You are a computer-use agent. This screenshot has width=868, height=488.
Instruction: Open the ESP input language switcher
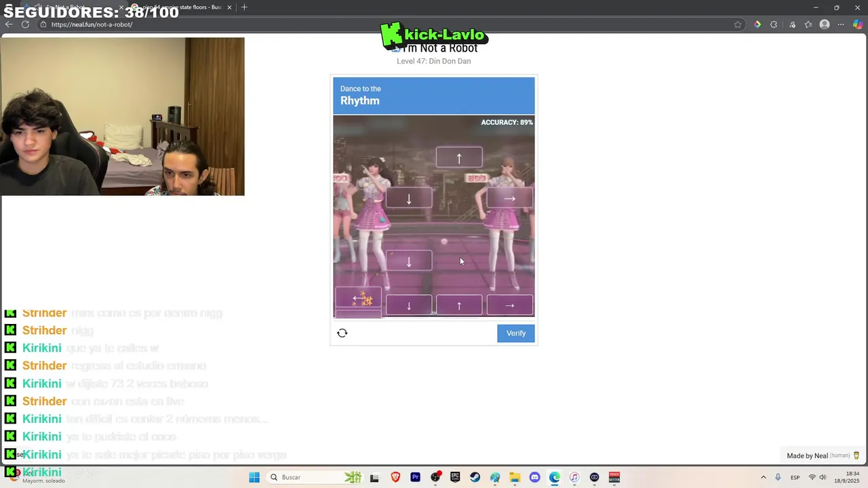click(x=795, y=477)
